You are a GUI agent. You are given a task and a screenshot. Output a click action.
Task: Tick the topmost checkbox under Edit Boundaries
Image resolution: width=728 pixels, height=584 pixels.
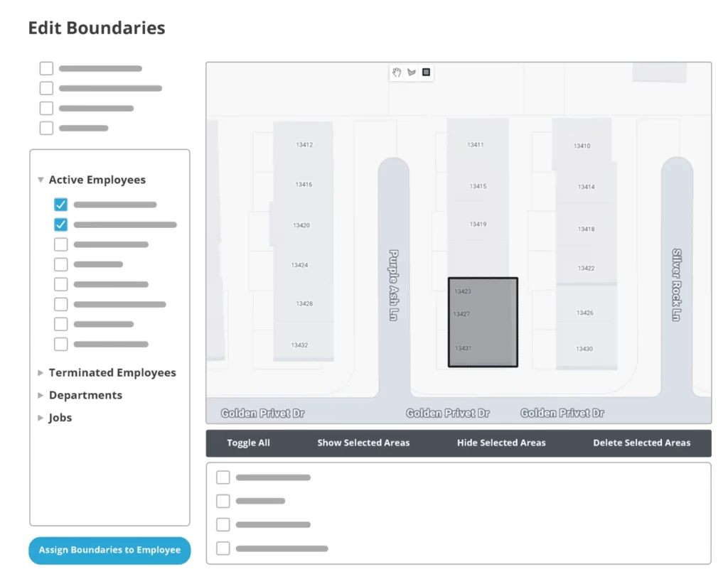(x=46, y=68)
